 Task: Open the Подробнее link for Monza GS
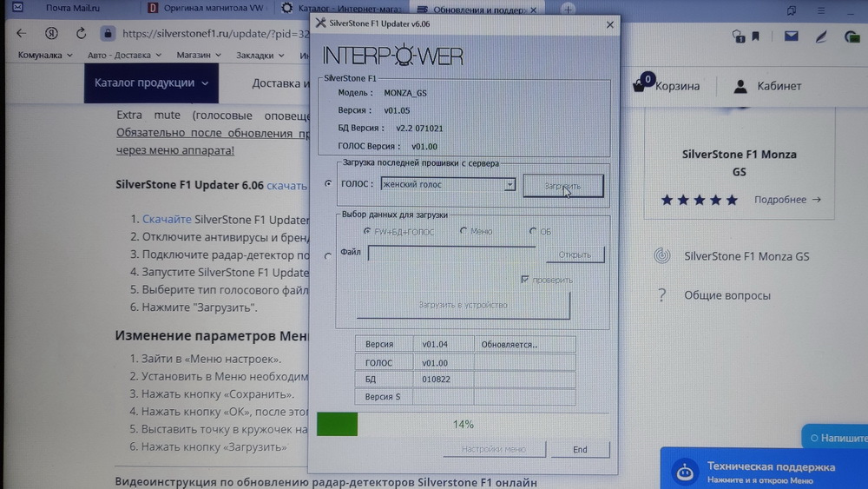click(x=787, y=200)
